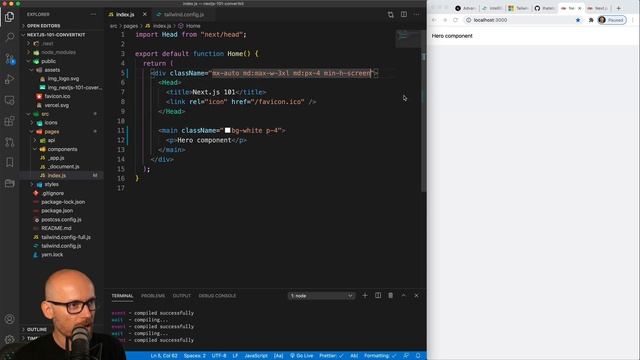
Task: Click the feedback icon in status bar
Action: [406, 356]
